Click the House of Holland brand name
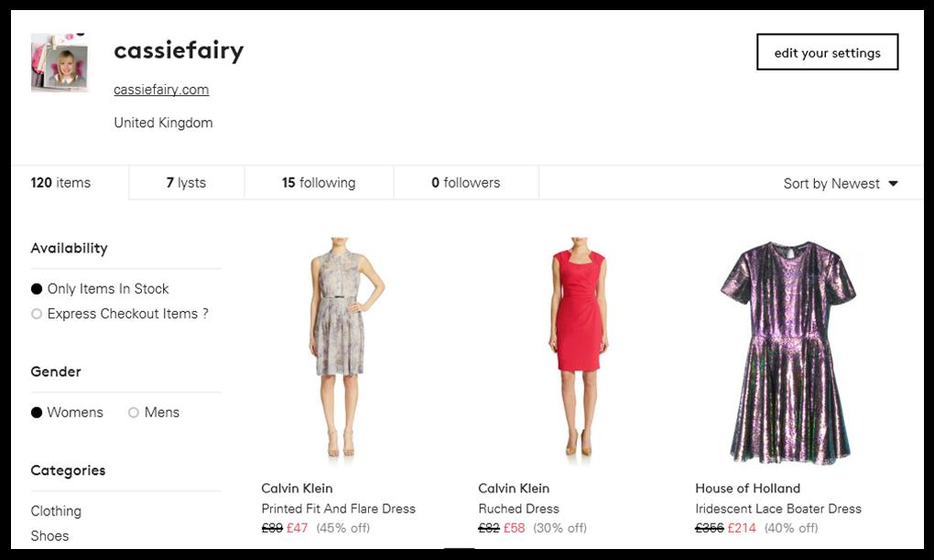 [x=747, y=489]
